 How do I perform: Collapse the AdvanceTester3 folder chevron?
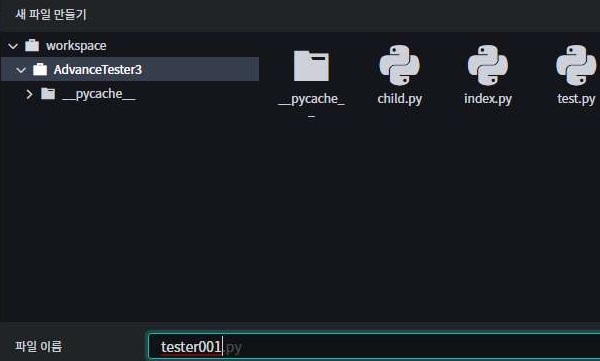pos(21,70)
